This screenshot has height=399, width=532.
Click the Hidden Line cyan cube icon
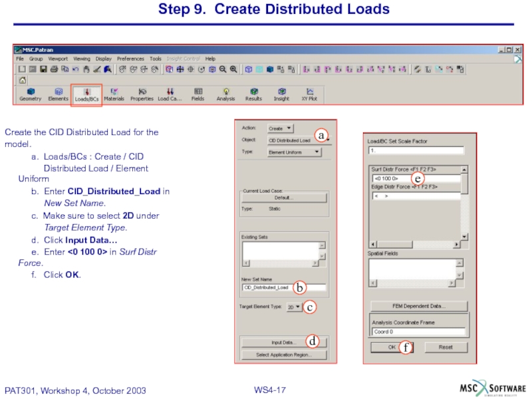pyautogui.click(x=259, y=69)
